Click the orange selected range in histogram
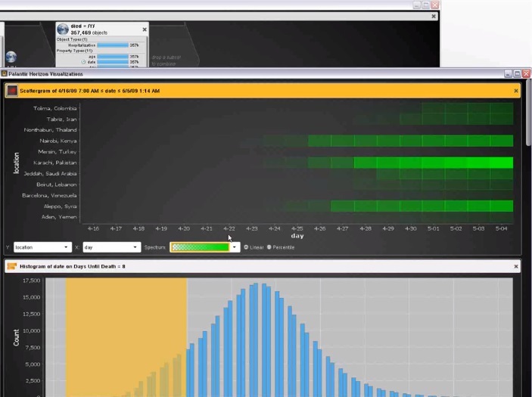 click(x=126, y=337)
